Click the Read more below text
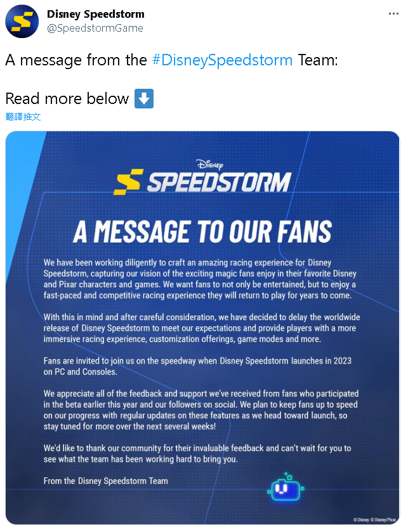This screenshot has height=532, width=408. point(67,99)
